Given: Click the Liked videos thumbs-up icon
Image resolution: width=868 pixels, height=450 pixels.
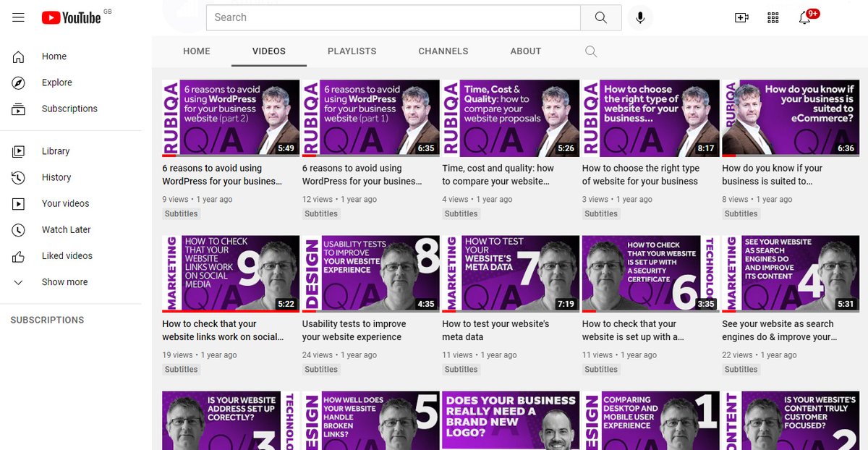Looking at the screenshot, I should pyautogui.click(x=19, y=255).
